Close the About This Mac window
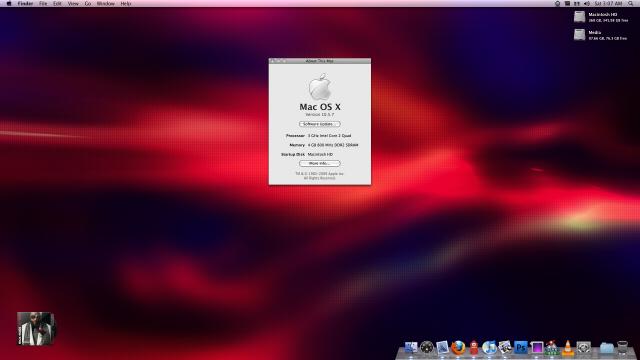The height and width of the screenshot is (360, 640). click(x=273, y=61)
